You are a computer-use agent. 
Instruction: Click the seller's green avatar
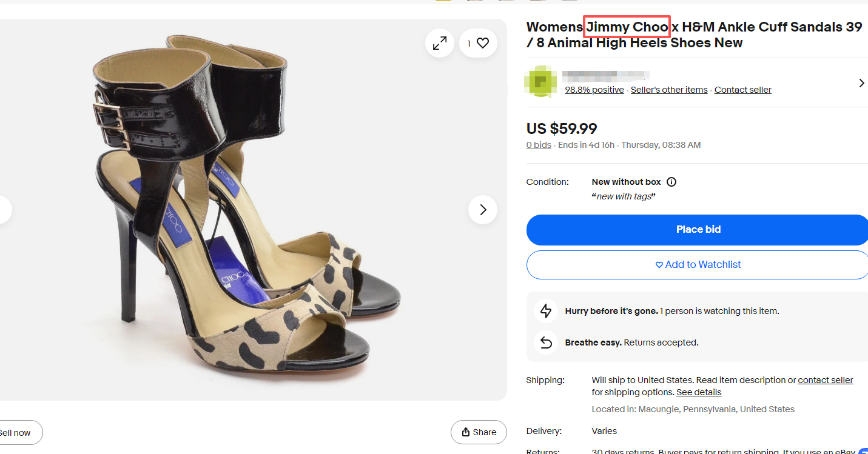click(x=540, y=83)
